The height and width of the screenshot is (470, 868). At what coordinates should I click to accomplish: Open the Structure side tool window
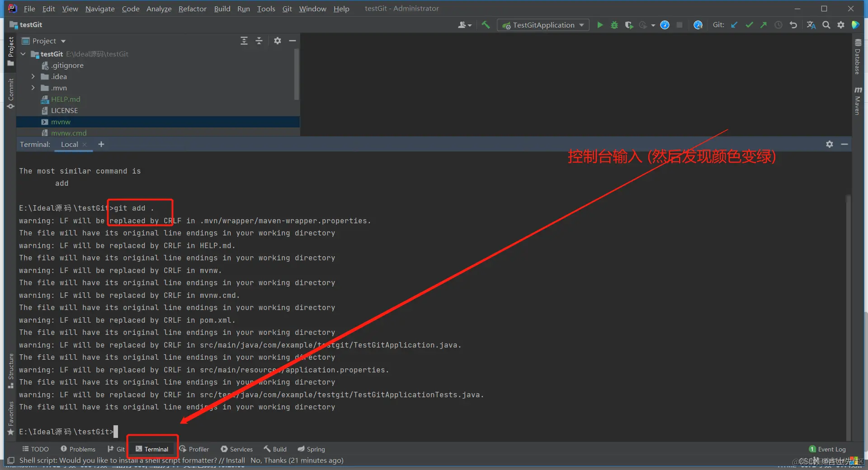point(11,371)
